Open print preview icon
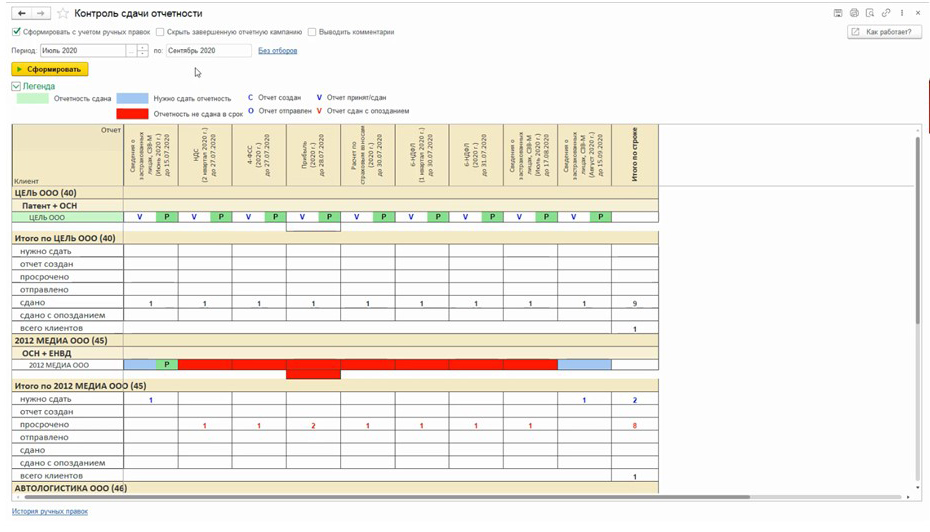930x532 pixels. (871, 13)
